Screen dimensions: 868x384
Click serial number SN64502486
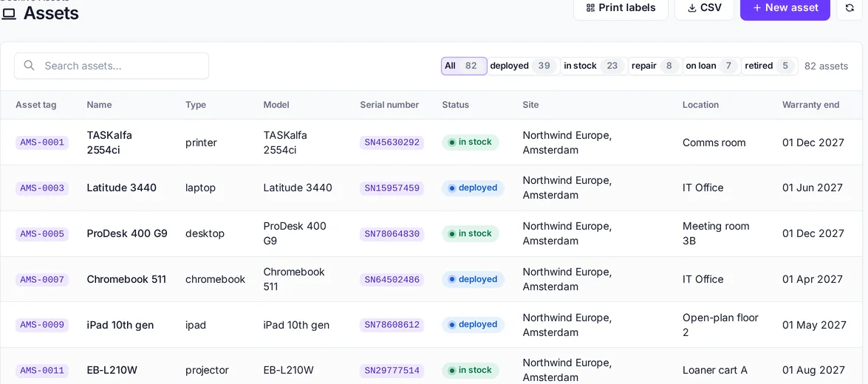click(392, 279)
